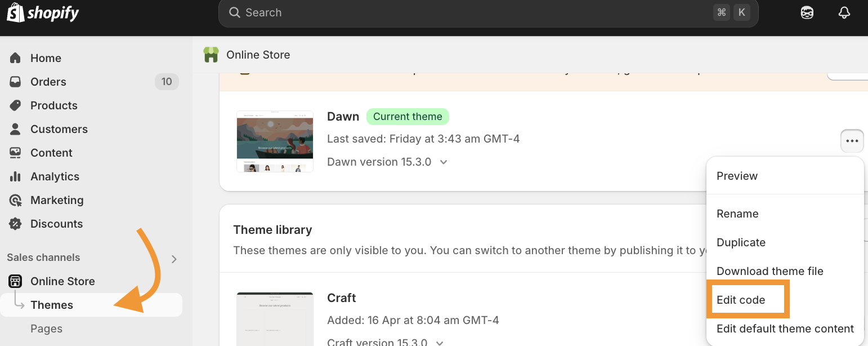Click the Craft theme name
The width and height of the screenshot is (868, 346).
tap(342, 298)
